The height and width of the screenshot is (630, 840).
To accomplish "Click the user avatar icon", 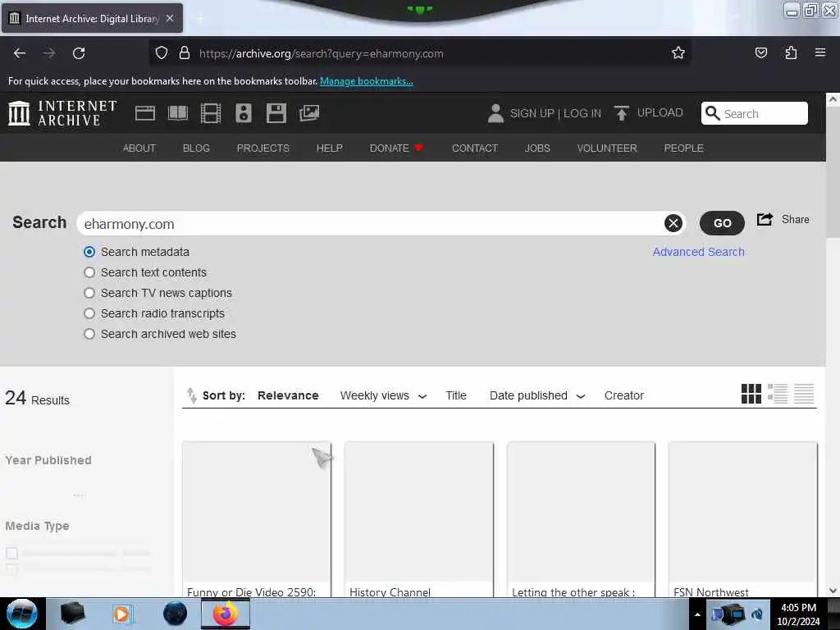I will click(495, 113).
